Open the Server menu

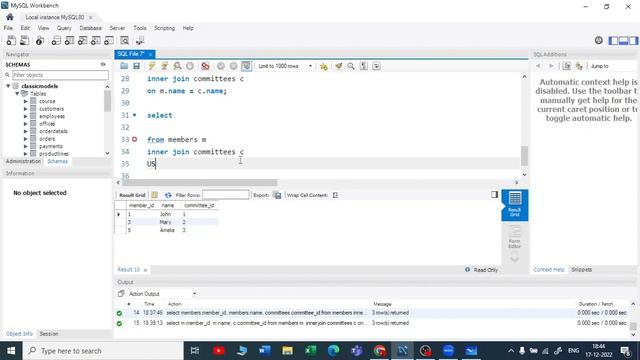pos(117,28)
